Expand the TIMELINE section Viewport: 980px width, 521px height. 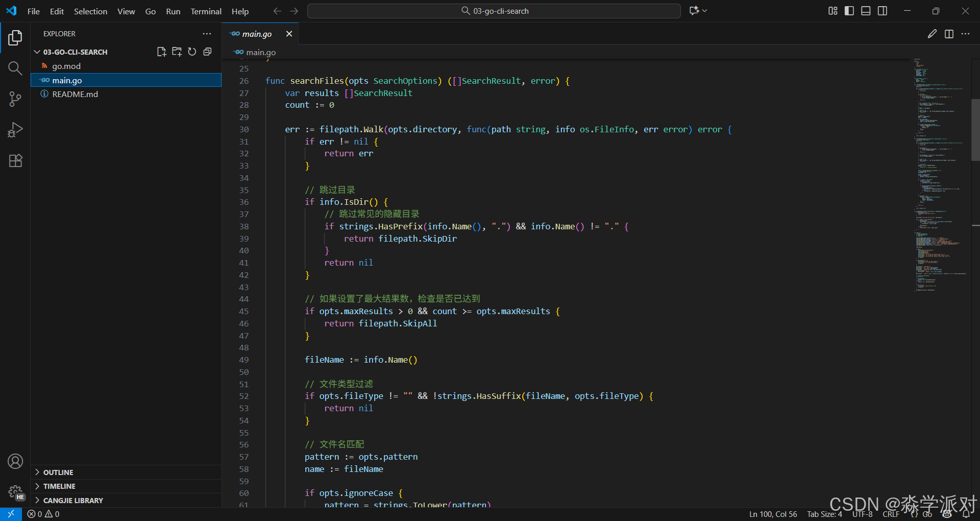click(126, 486)
